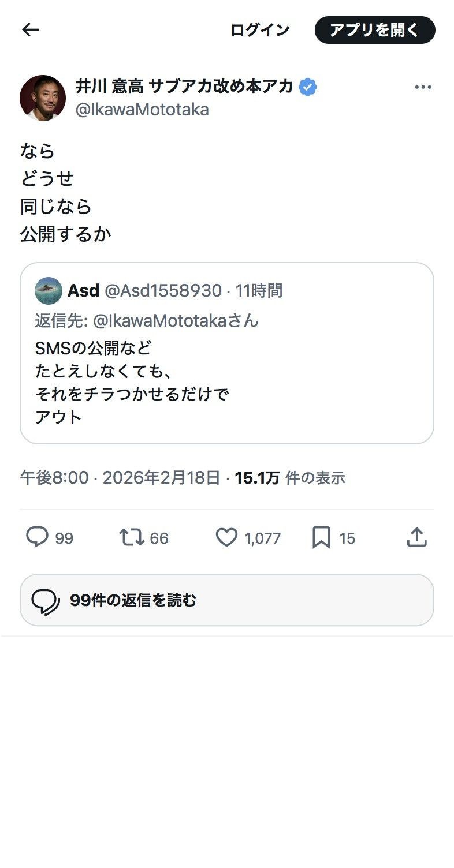Viewport: 454px width, 868px height.
Task: Open the author's profile picture
Action: [x=43, y=98]
